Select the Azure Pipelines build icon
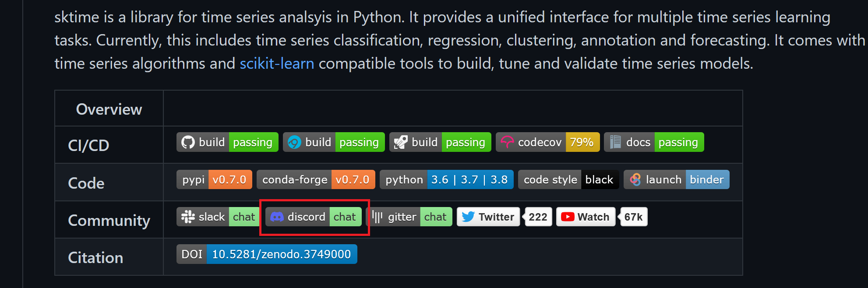 (x=294, y=142)
